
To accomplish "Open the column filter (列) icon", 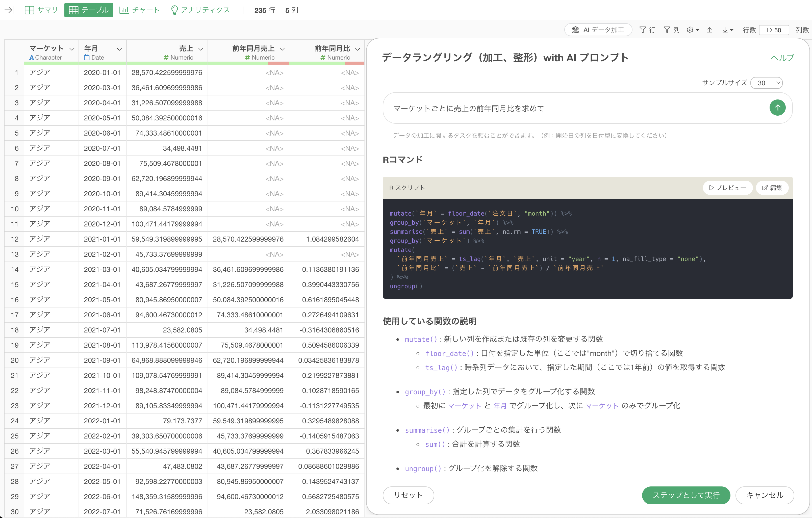I will [x=671, y=30].
